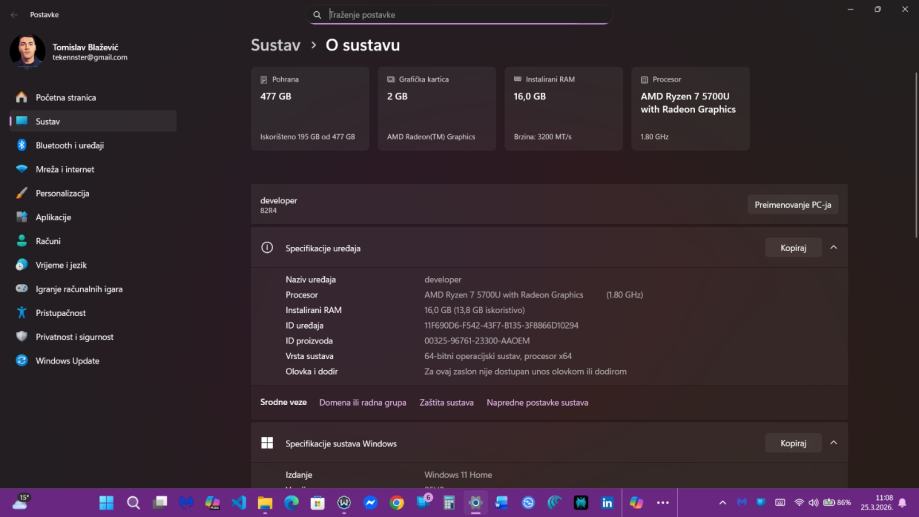The image size is (919, 517).
Task: Open the Copilot icon on the taskbar
Action: (636, 503)
